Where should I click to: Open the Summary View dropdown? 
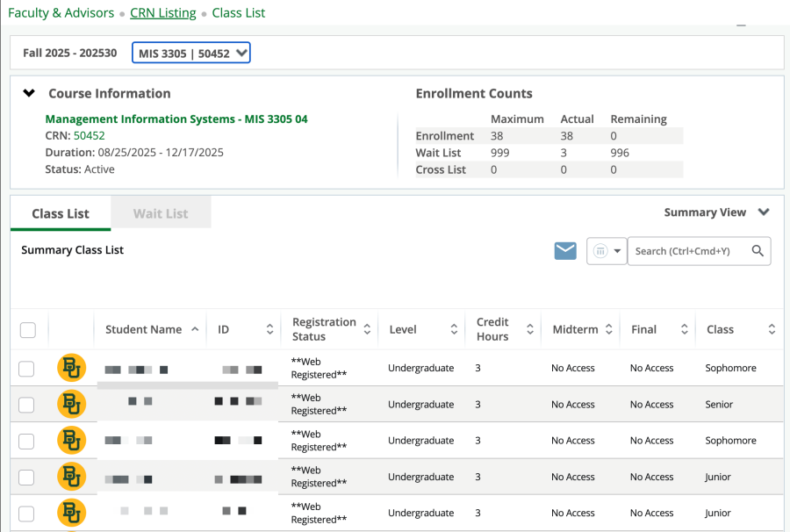click(716, 212)
